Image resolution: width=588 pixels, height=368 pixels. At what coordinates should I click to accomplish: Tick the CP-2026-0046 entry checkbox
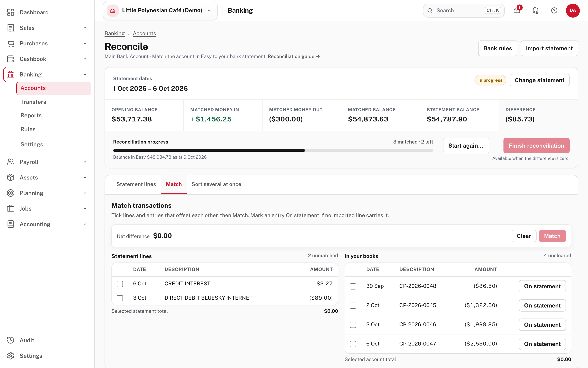353,325
